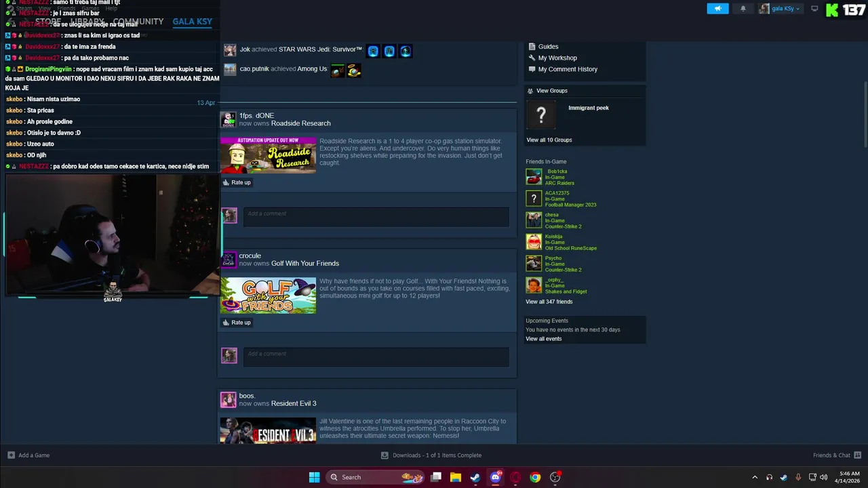868x488 pixels.
Task: Open the Guides link
Action: 548,47
